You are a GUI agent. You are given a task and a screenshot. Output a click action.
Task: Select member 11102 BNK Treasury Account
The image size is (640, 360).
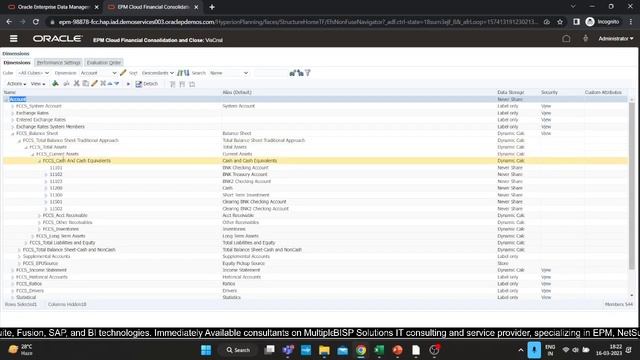[x=315, y=174]
